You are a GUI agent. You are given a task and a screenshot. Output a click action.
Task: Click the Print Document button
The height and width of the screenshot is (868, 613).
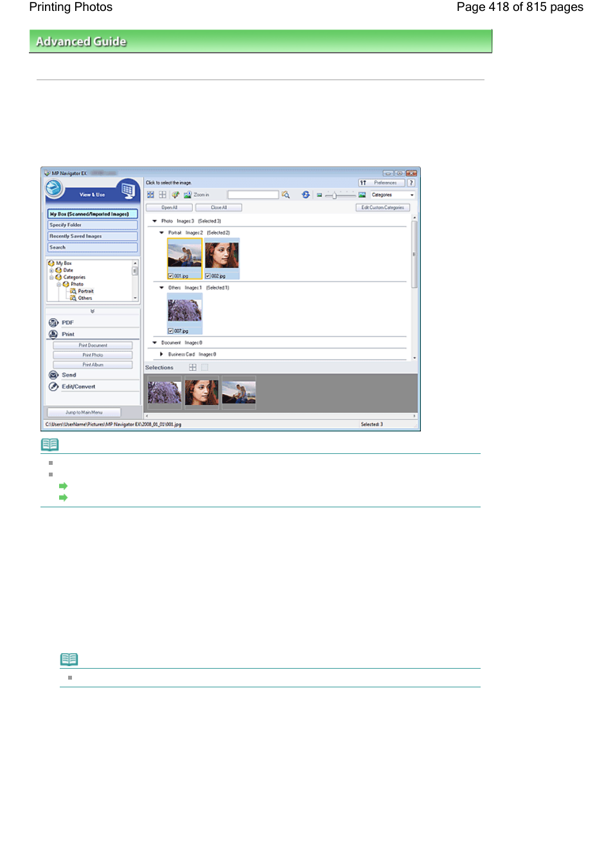point(93,345)
